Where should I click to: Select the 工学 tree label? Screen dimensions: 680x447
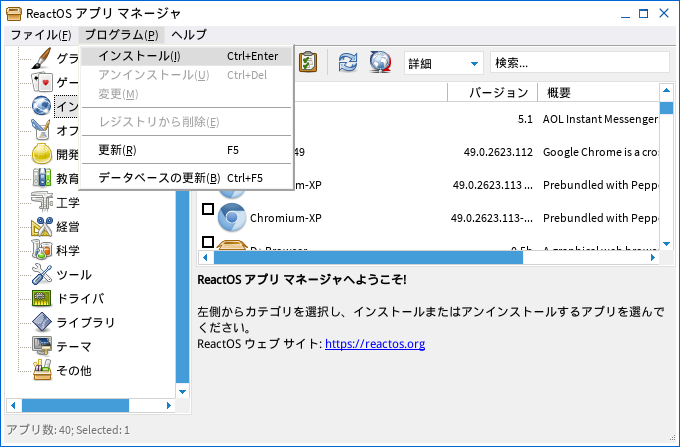(x=68, y=202)
